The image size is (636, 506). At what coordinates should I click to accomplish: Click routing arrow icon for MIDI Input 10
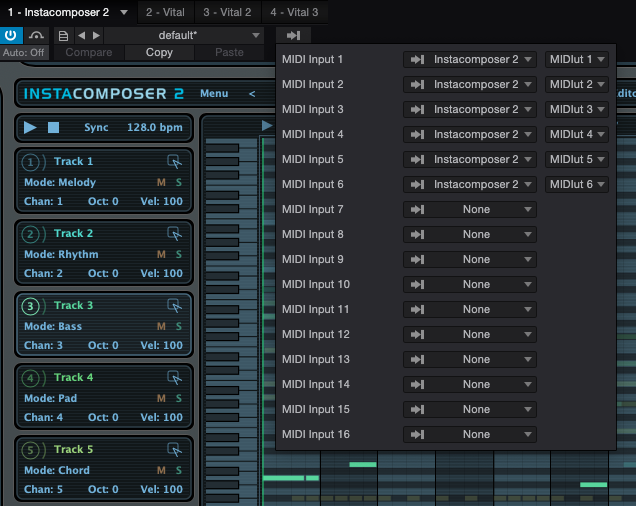click(417, 284)
